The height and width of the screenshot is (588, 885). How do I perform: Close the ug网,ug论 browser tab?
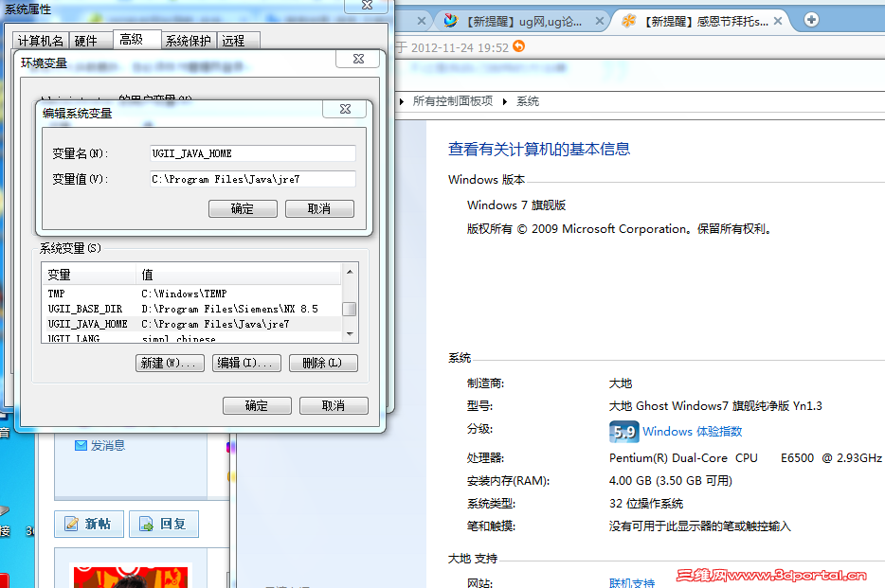[x=600, y=22]
